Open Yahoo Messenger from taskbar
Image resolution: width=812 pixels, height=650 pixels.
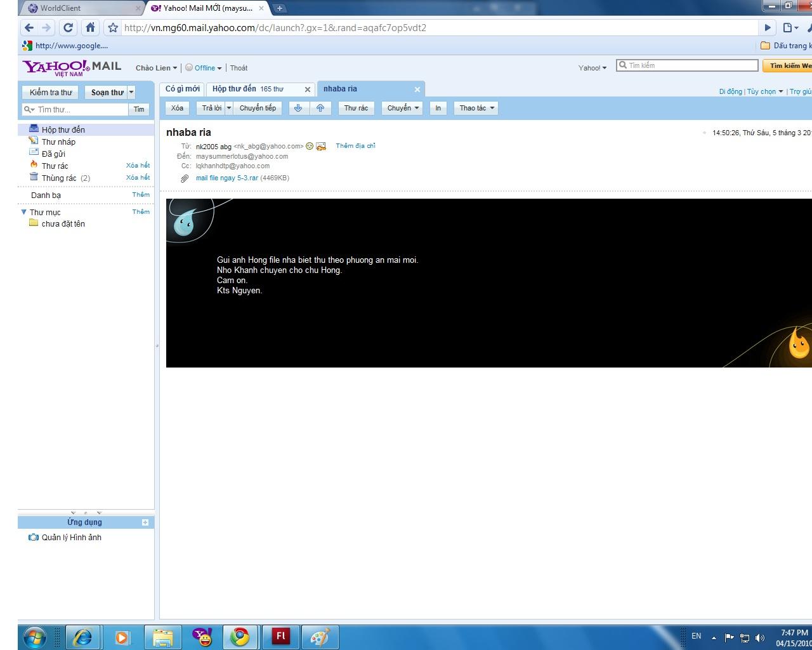point(202,637)
